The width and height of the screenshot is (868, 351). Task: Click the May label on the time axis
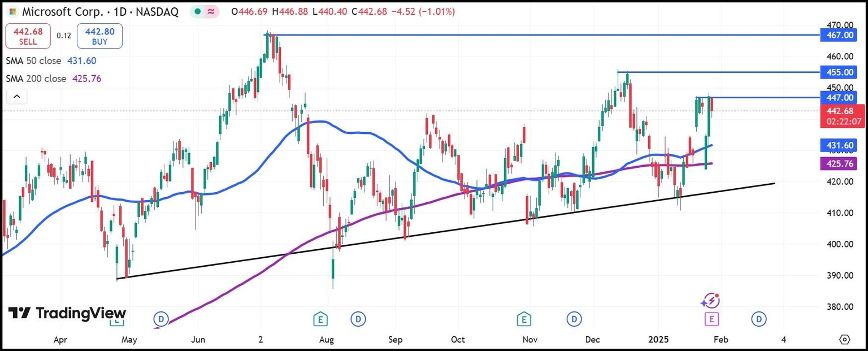pyautogui.click(x=129, y=340)
